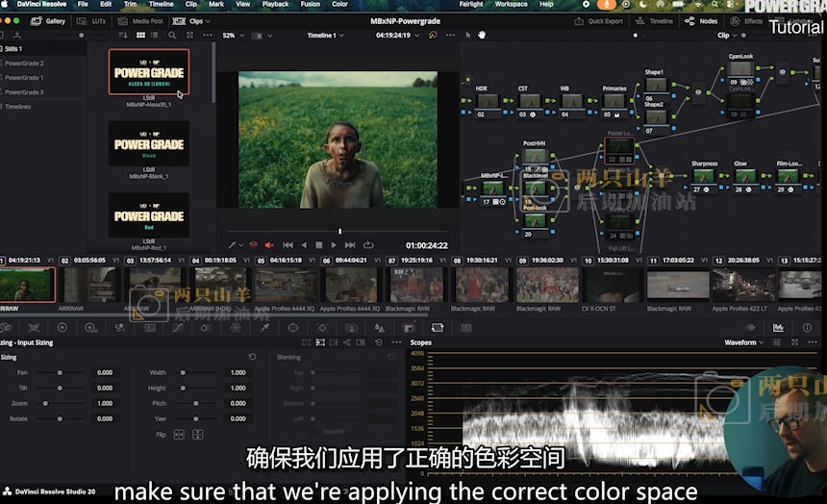Toggle the Gallery panel

click(49, 20)
